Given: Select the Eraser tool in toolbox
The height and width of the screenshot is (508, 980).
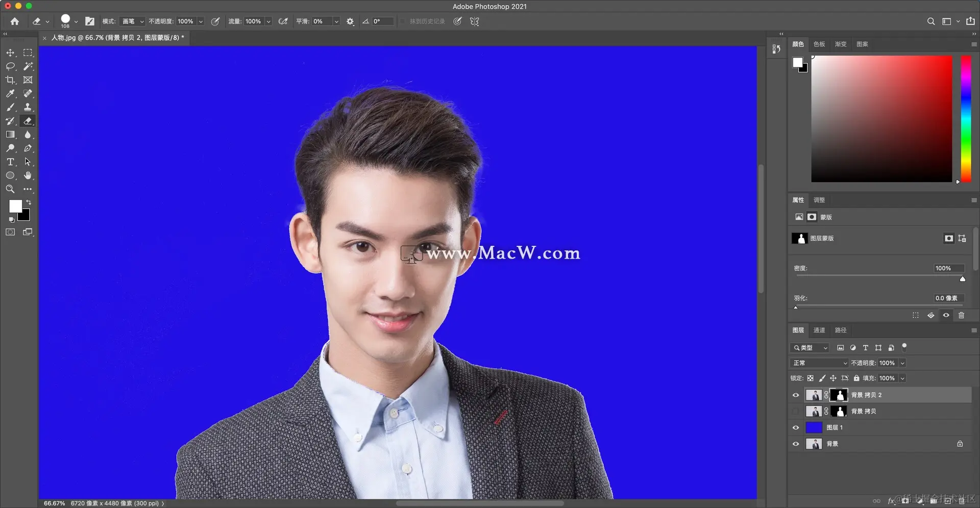Looking at the screenshot, I should [28, 121].
